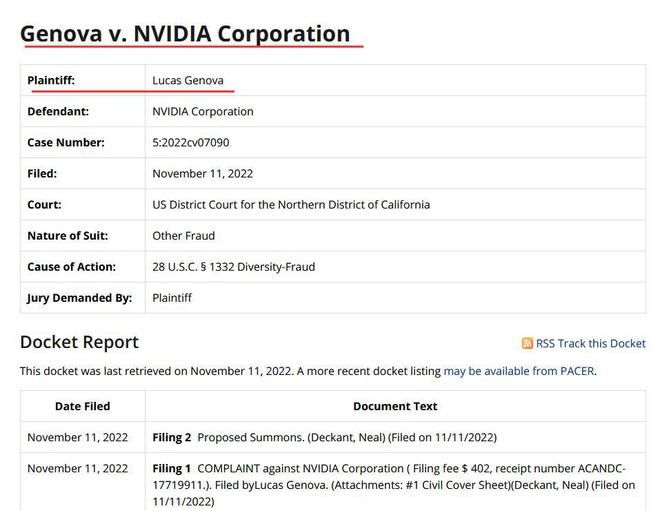This screenshot has width=660, height=511.
Task: Click the defendant value NVIDIA Corporation
Action: pos(203,112)
